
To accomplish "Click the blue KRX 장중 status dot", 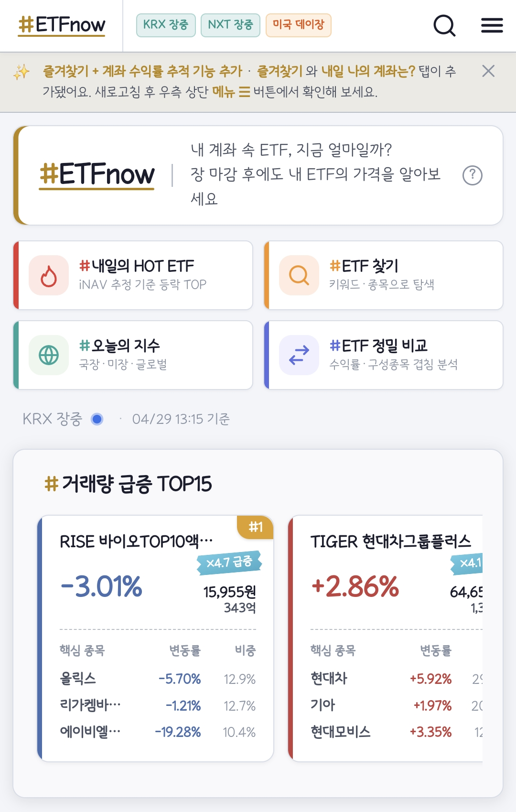I will pyautogui.click(x=97, y=419).
